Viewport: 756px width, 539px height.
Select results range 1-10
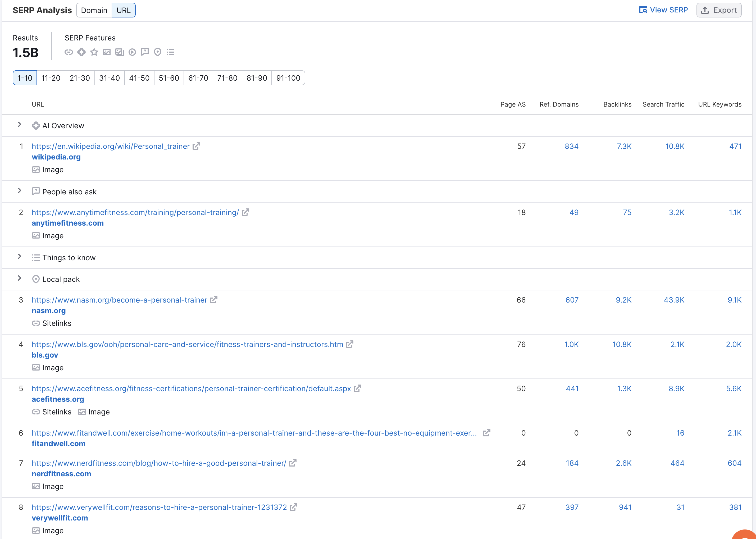(25, 78)
